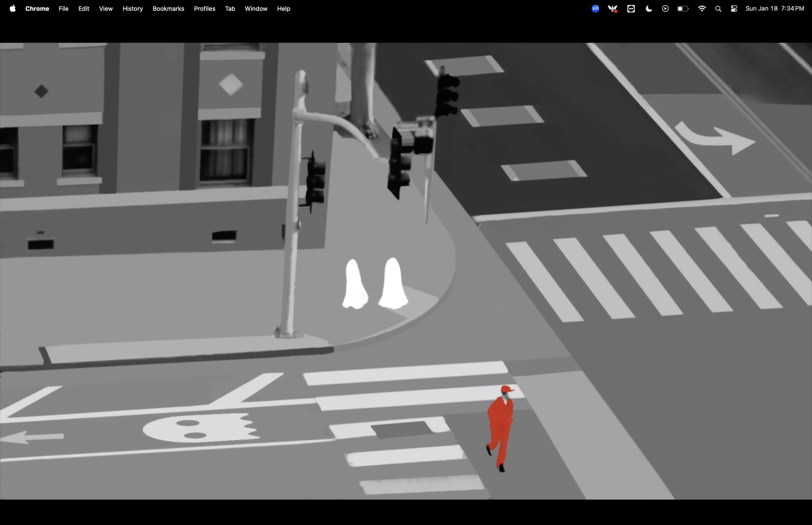Open the File menu
Viewport: 812px width, 525px height.
click(x=63, y=9)
